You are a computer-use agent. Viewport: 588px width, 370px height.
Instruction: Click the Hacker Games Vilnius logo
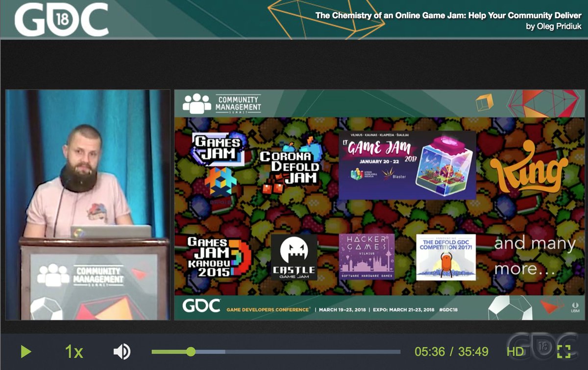(367, 257)
